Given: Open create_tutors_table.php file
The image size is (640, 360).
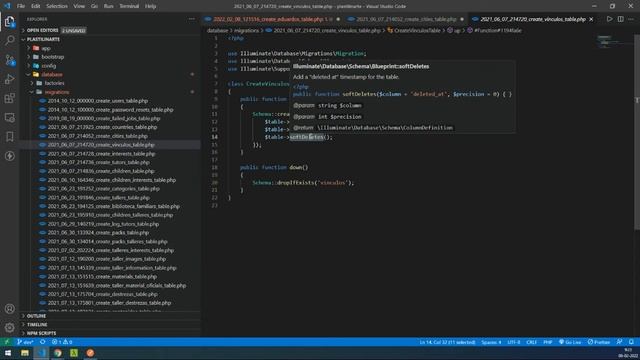Looking at the screenshot, I should pos(99,162).
